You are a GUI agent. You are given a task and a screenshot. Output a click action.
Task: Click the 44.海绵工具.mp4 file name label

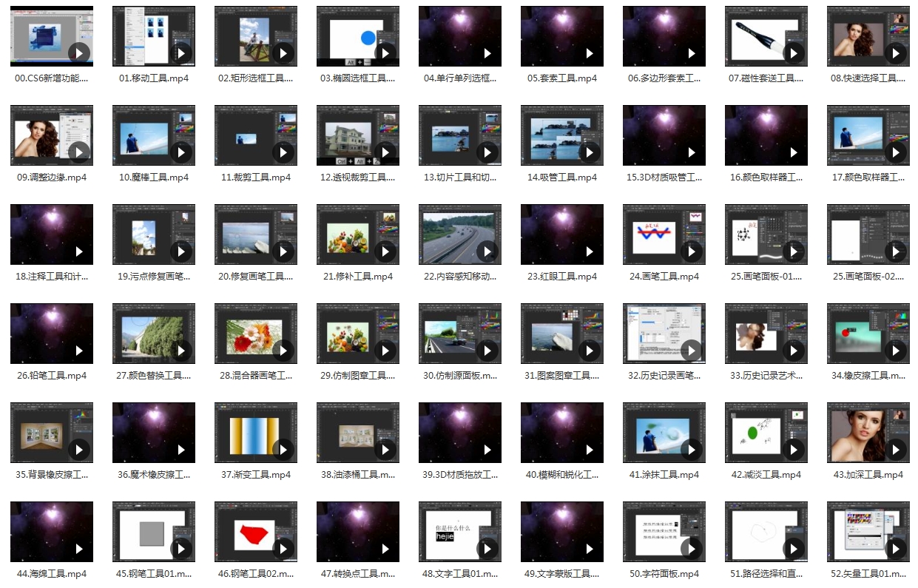click(x=52, y=574)
